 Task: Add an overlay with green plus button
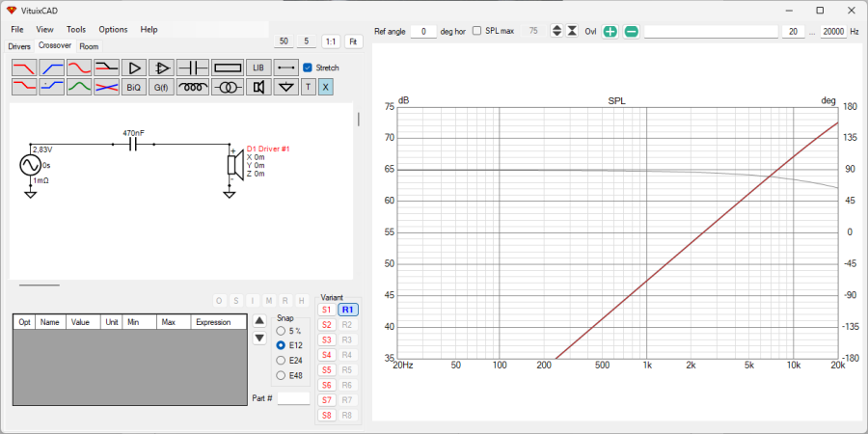tap(610, 32)
